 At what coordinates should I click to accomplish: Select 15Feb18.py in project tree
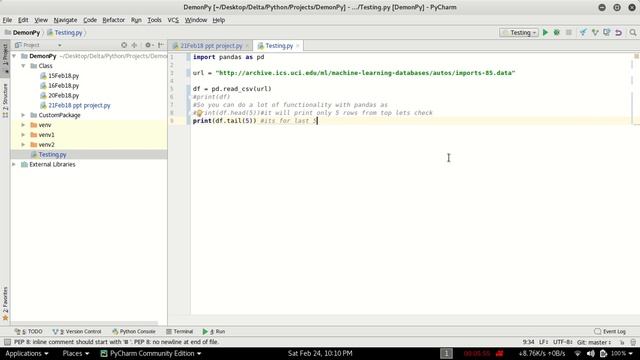pos(64,76)
